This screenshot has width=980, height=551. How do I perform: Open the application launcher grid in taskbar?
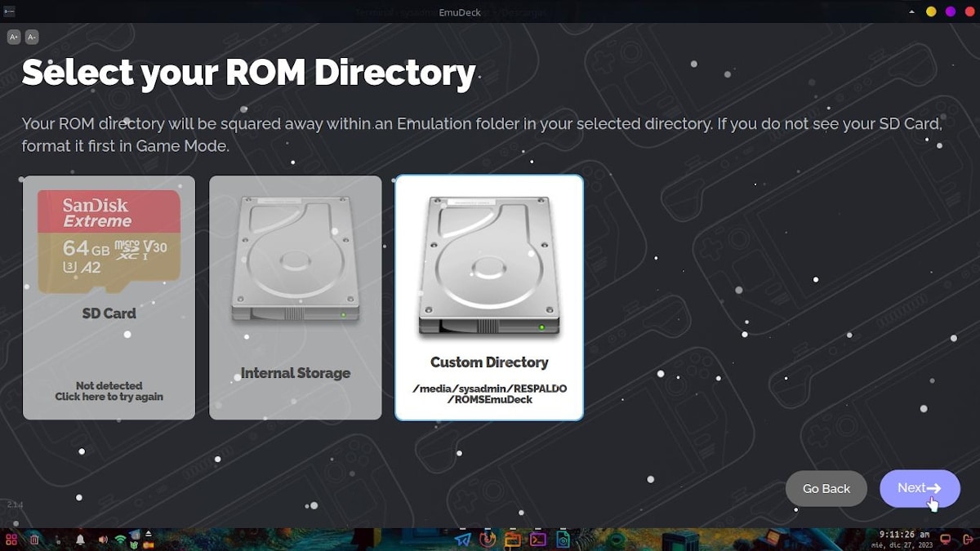tap(11, 540)
